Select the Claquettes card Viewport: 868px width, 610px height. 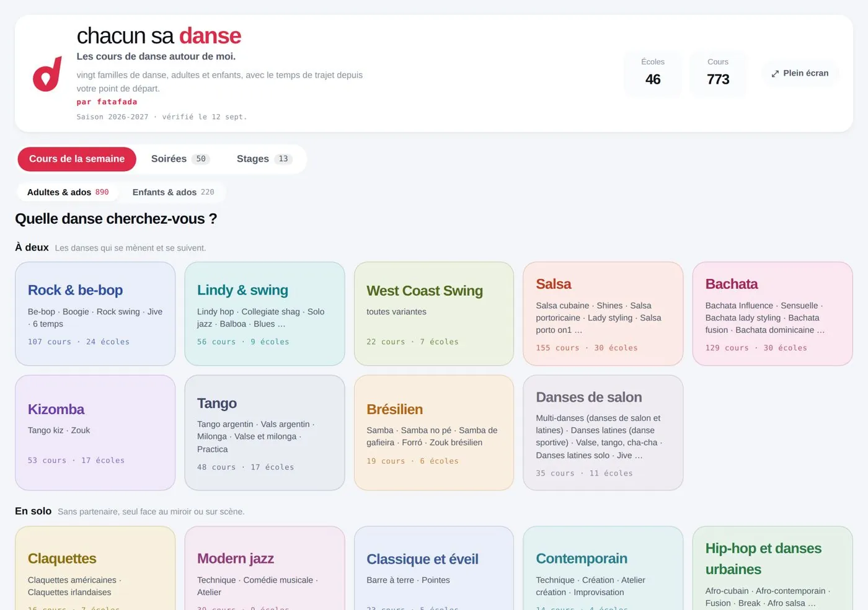pyautogui.click(x=95, y=568)
